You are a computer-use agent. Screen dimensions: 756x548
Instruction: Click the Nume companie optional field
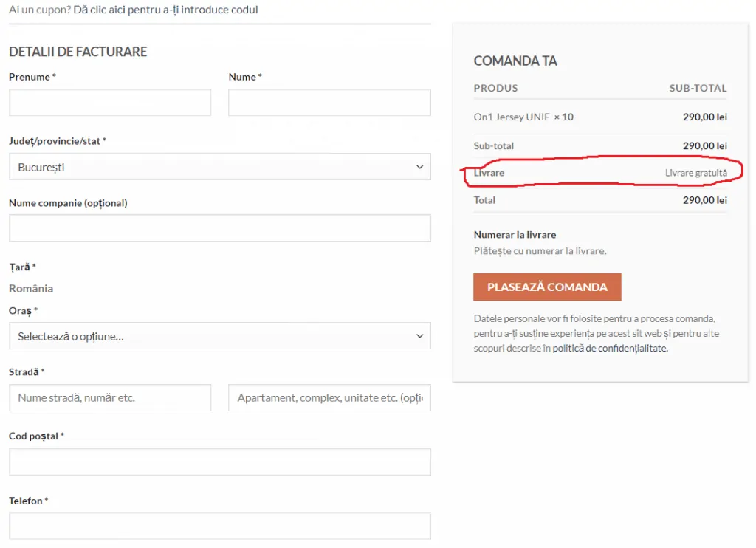pos(220,227)
